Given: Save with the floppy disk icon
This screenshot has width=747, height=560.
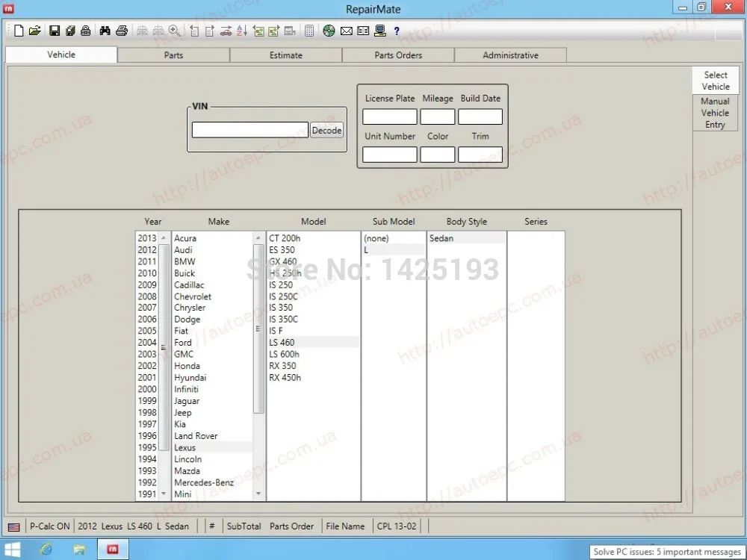Looking at the screenshot, I should (x=55, y=31).
